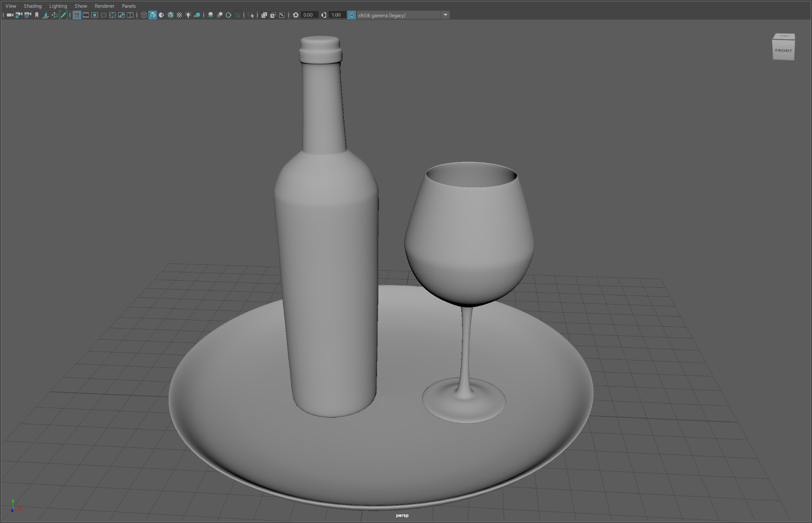Toggle the Safe Title icon
Image resolution: width=812 pixels, height=523 pixels.
130,15
